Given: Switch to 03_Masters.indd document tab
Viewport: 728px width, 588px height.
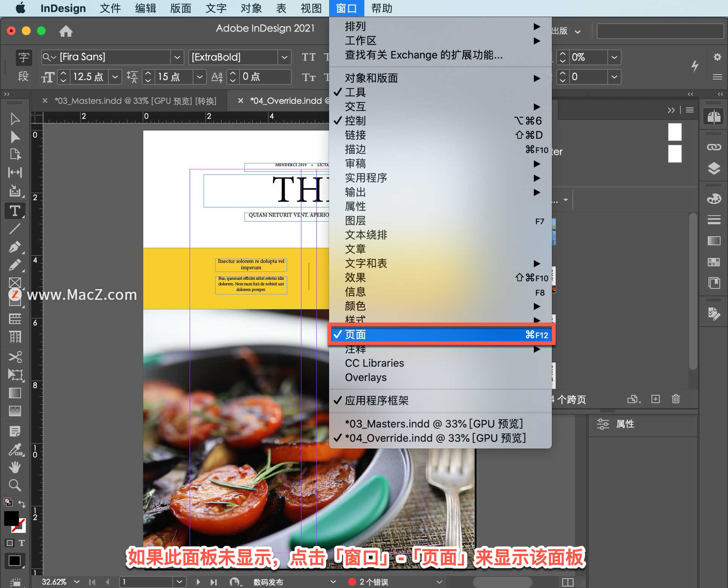Looking at the screenshot, I should (x=135, y=101).
